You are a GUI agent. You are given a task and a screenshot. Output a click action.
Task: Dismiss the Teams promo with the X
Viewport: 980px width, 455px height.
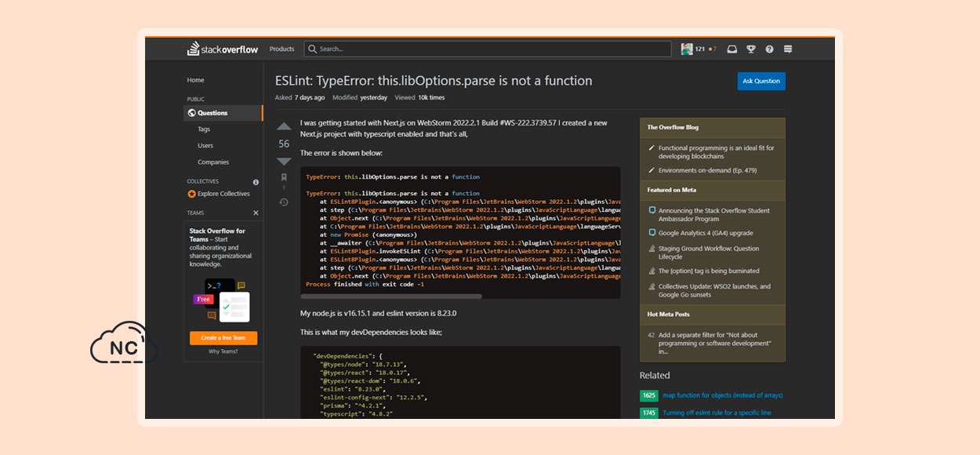[256, 213]
